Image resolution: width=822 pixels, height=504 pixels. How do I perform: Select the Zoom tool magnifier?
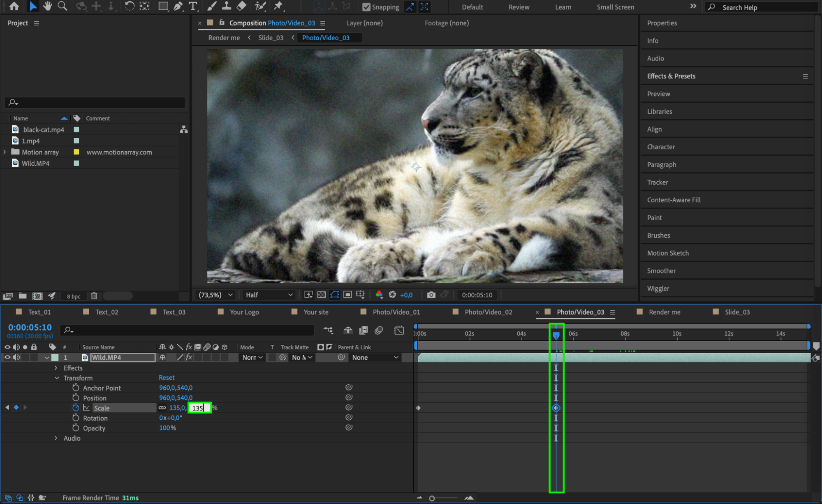tap(63, 6)
